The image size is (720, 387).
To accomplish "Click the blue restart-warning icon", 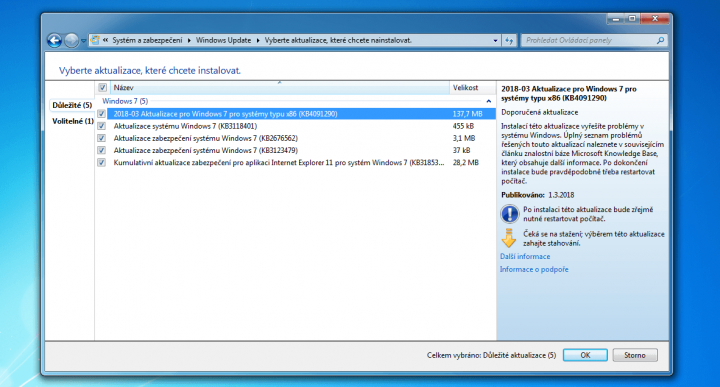I will 510,214.
